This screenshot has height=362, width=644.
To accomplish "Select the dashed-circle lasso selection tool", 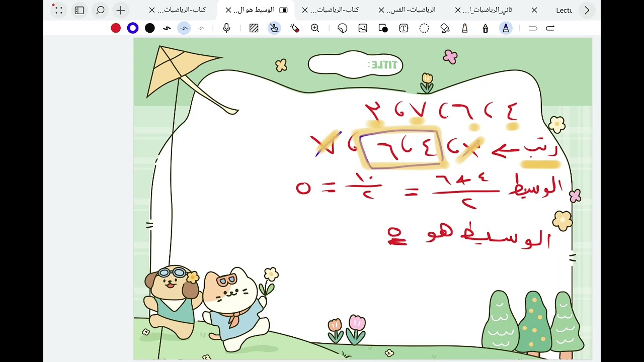I will (x=424, y=28).
